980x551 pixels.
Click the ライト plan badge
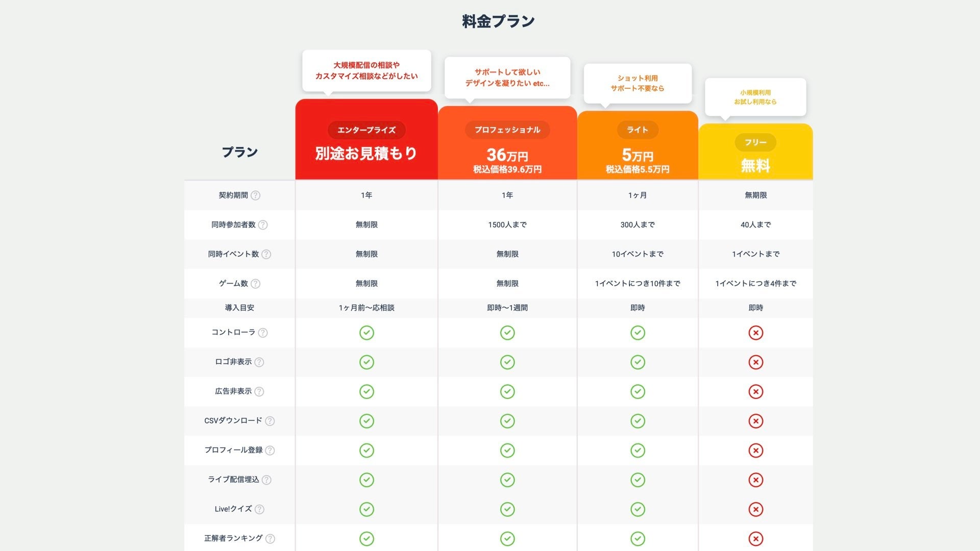(x=638, y=130)
